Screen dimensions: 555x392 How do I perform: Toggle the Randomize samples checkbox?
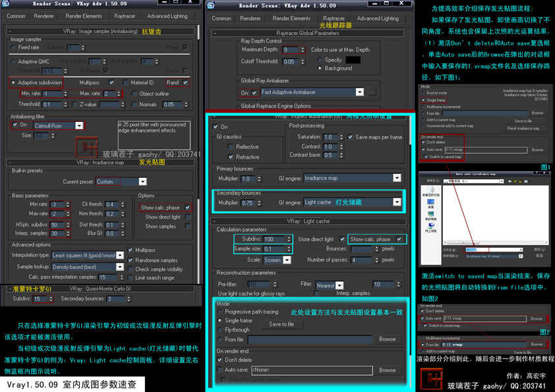[x=131, y=260]
